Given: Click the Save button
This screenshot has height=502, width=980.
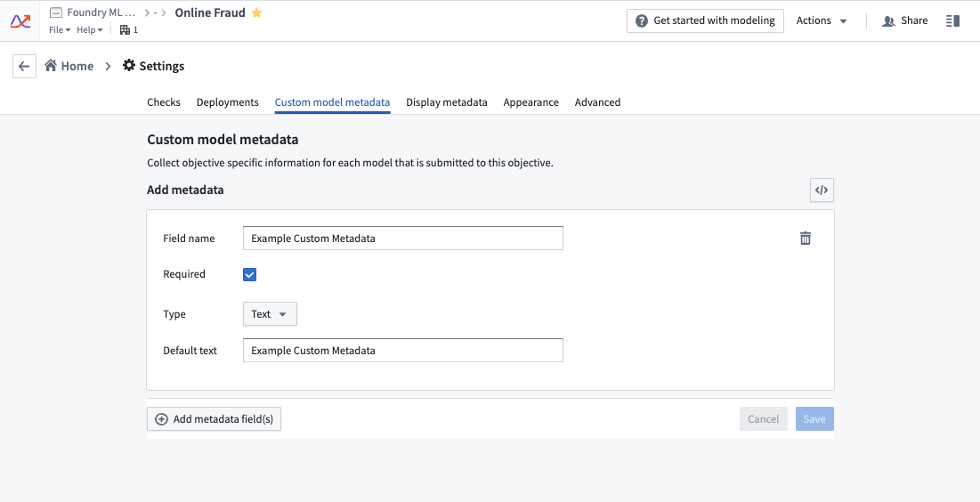Looking at the screenshot, I should click(814, 419).
